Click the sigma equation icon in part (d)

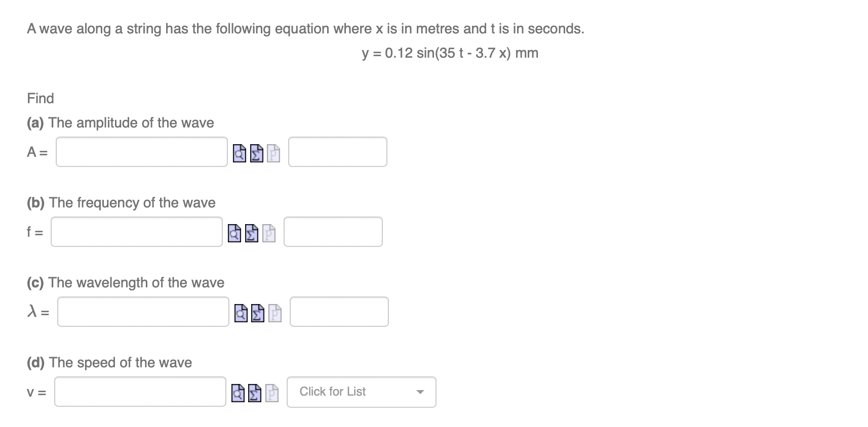(254, 392)
